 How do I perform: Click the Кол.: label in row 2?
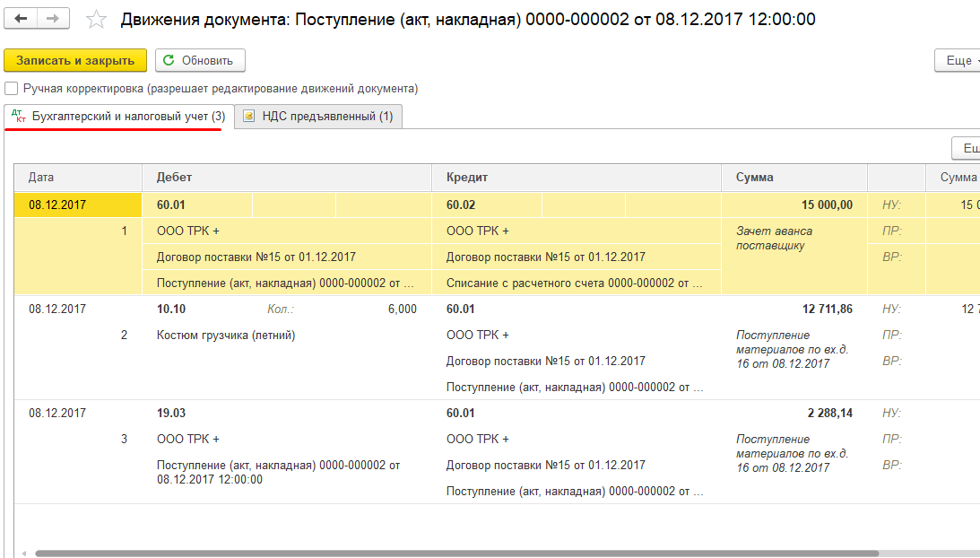coord(281,309)
